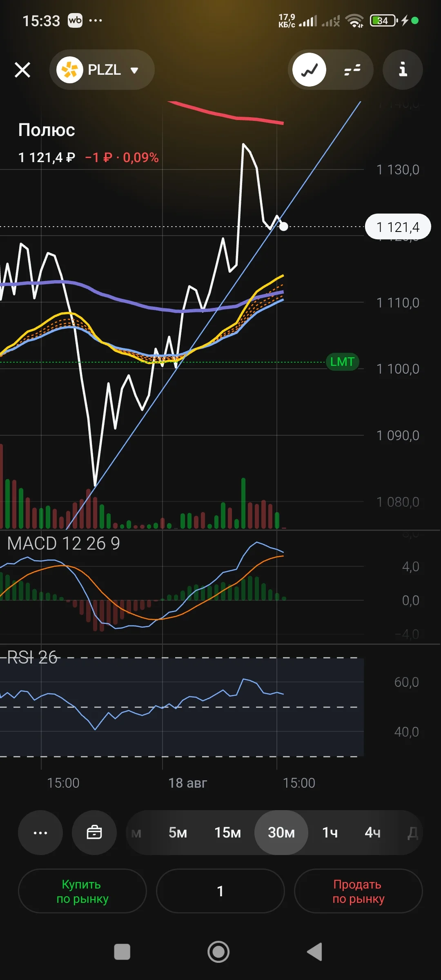
Task: Tap the Android home navigation button
Action: [218, 952]
